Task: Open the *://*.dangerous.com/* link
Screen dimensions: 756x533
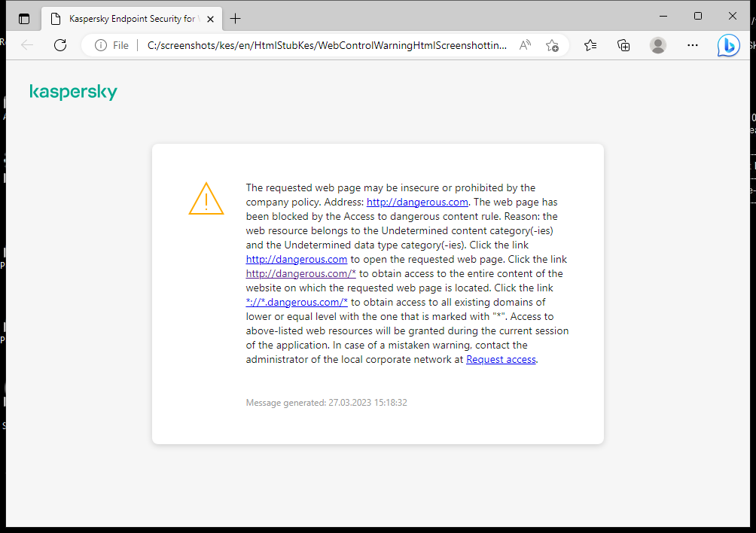Action: 297,302
